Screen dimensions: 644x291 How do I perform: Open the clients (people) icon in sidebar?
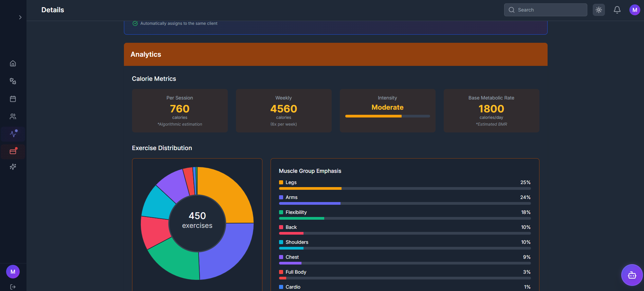pyautogui.click(x=13, y=116)
